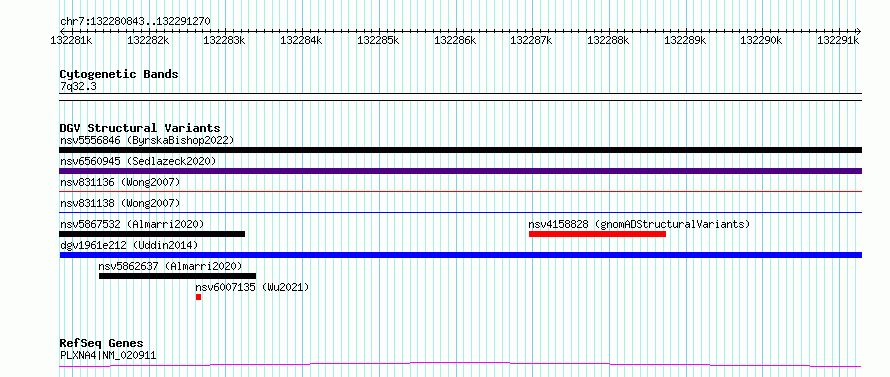Click the 132286k ruler tick label
This screenshot has height=377, width=890.
455,40
